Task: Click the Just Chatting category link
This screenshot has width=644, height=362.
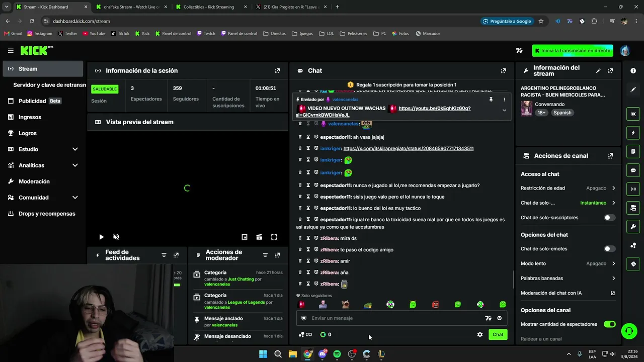Action: [x=241, y=279]
